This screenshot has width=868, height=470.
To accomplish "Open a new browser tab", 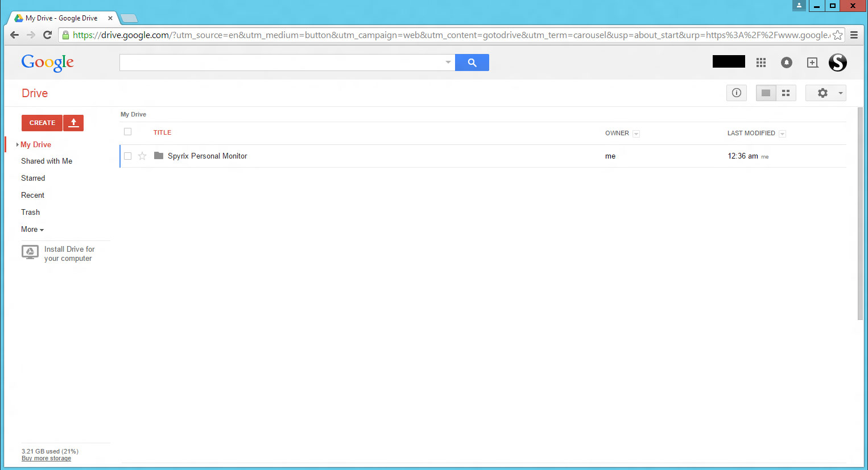I will [x=129, y=18].
